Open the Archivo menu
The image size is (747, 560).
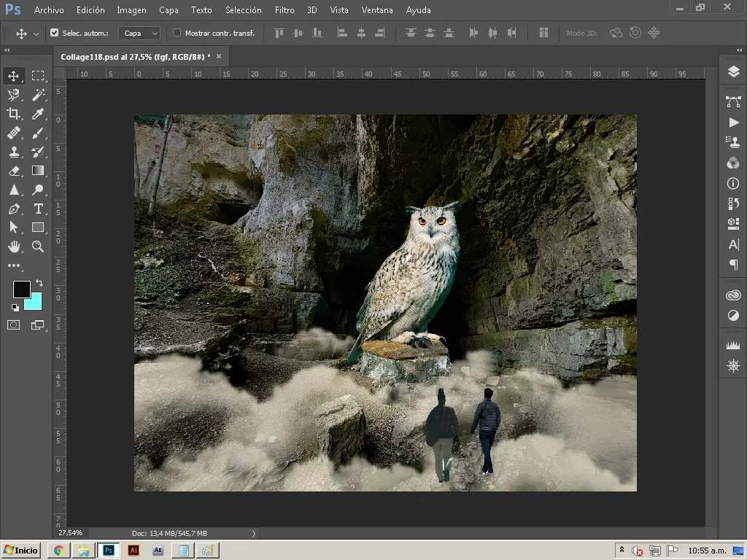[49, 10]
